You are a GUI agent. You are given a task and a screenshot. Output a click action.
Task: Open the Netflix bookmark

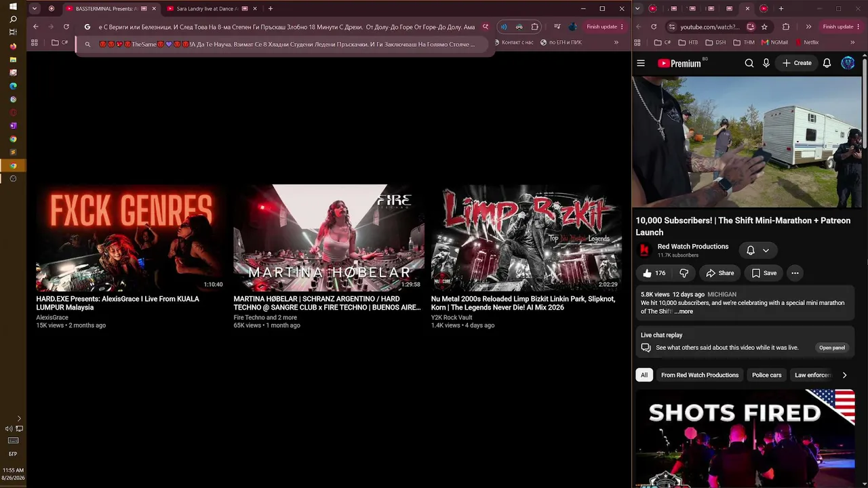point(806,43)
